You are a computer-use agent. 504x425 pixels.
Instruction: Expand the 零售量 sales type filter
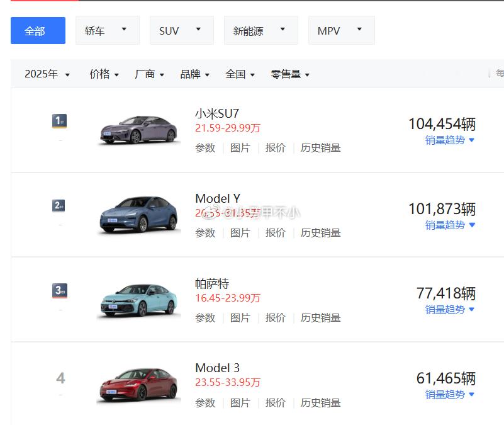290,74
